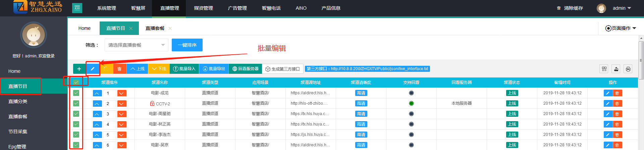Screen dimensions: 644x150
Task: Move channel 1 down with orange arrow
Action: click(x=122, y=93)
